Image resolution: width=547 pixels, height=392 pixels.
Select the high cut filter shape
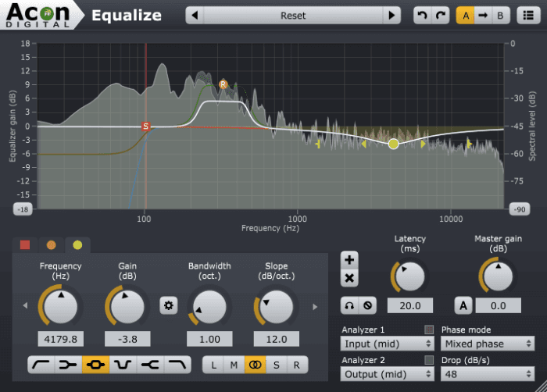coord(177,365)
